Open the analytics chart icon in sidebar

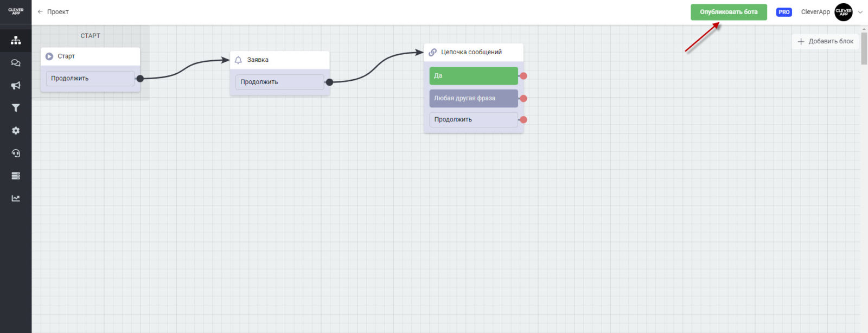[x=16, y=198]
